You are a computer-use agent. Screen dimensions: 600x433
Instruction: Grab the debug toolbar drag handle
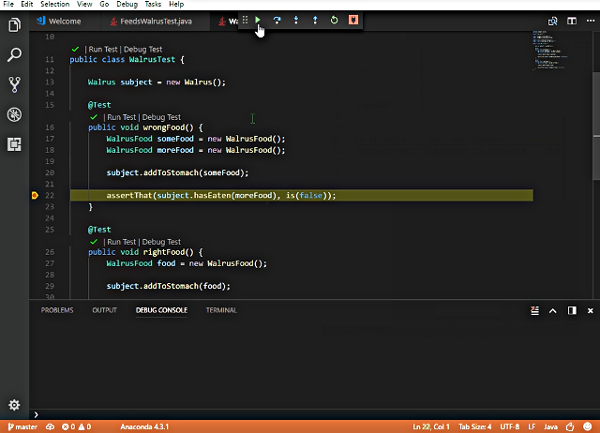coord(245,20)
